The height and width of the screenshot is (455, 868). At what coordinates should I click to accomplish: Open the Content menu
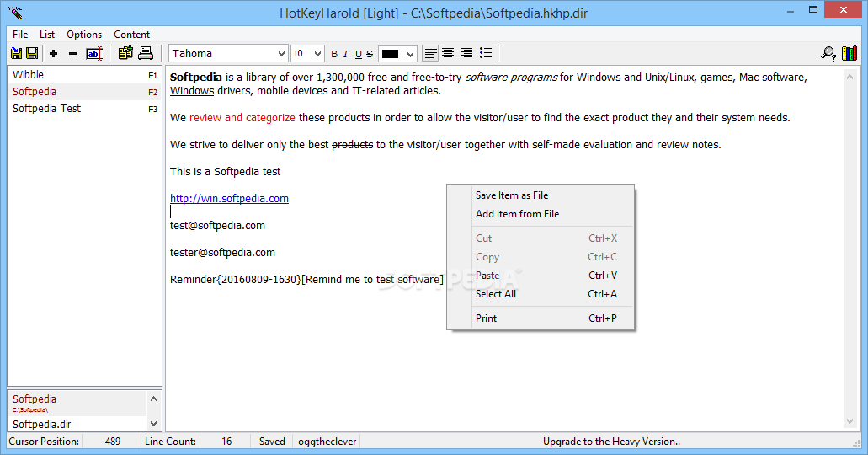[x=131, y=35]
